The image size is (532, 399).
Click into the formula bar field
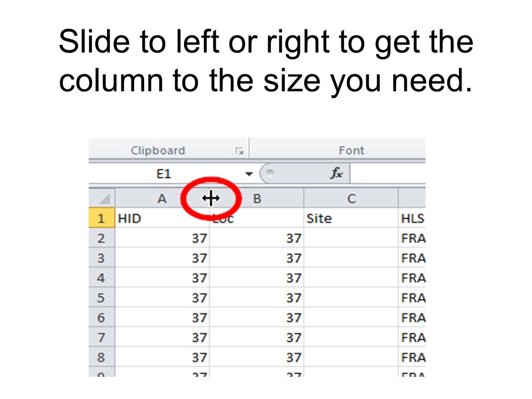pyautogui.click(x=387, y=173)
